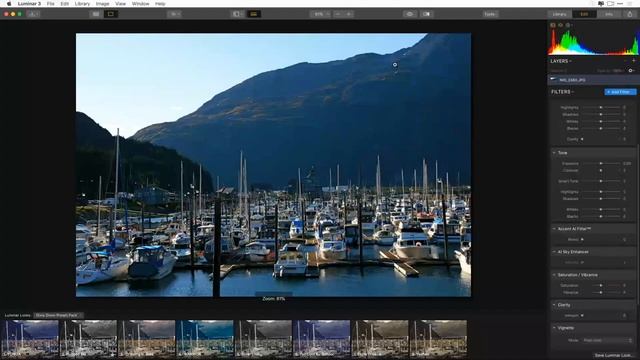640x360 pixels.
Task: Click the second histogram option icon
Action: [x=560, y=25]
